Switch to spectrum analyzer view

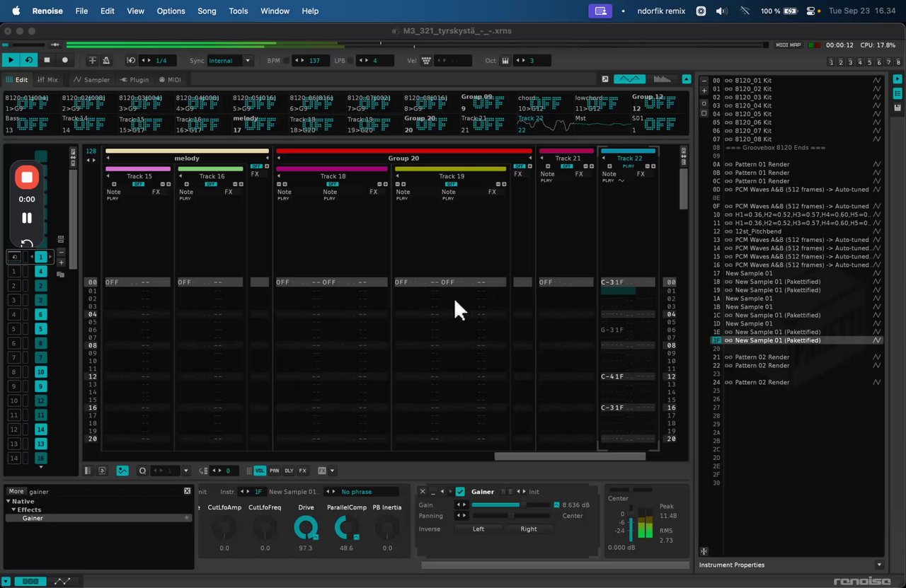pyautogui.click(x=662, y=79)
